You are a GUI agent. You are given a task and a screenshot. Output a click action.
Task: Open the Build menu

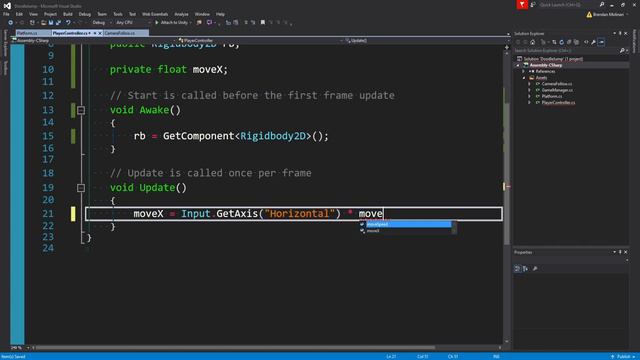tap(68, 14)
